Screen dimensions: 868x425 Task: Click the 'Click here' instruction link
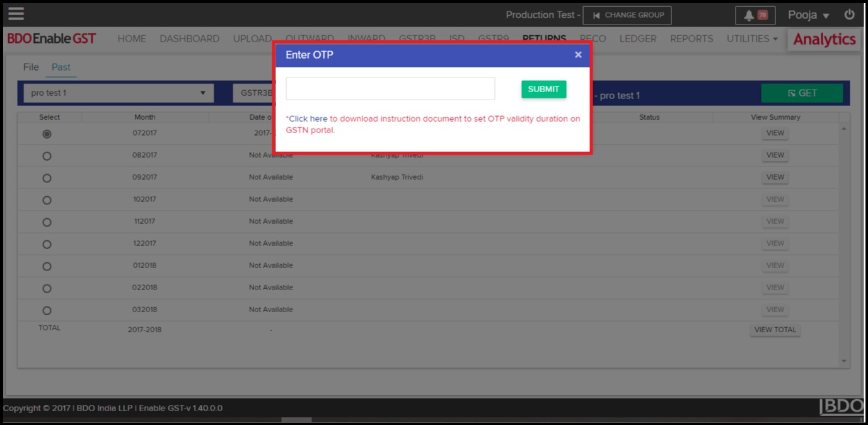[308, 119]
